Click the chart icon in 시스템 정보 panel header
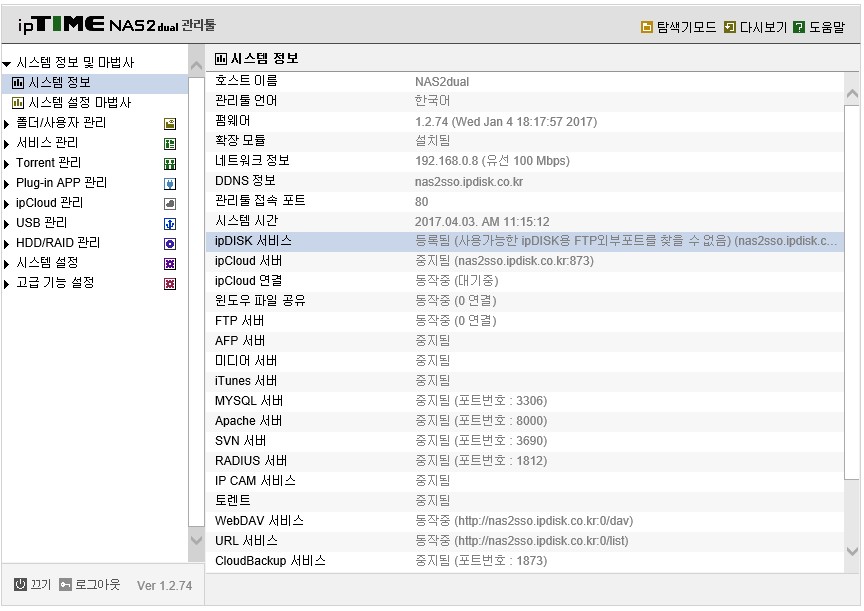864x611 pixels. 221,58
